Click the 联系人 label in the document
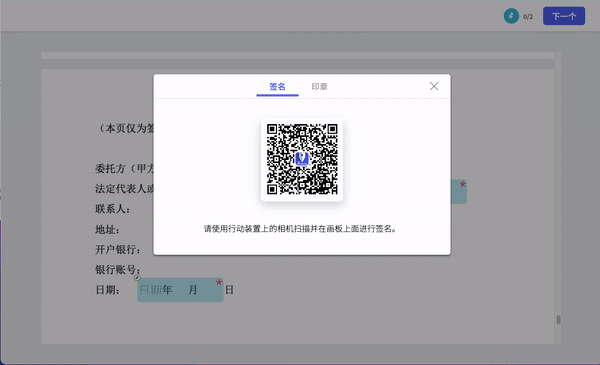This screenshot has height=365, width=600. tap(112, 209)
